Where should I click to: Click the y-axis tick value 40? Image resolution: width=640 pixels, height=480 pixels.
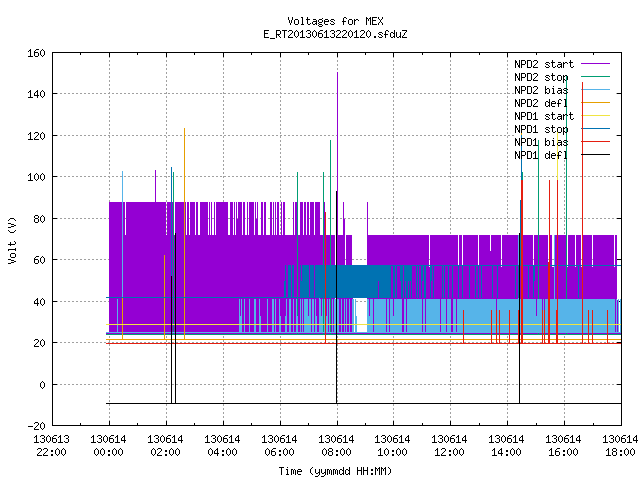tap(39, 302)
